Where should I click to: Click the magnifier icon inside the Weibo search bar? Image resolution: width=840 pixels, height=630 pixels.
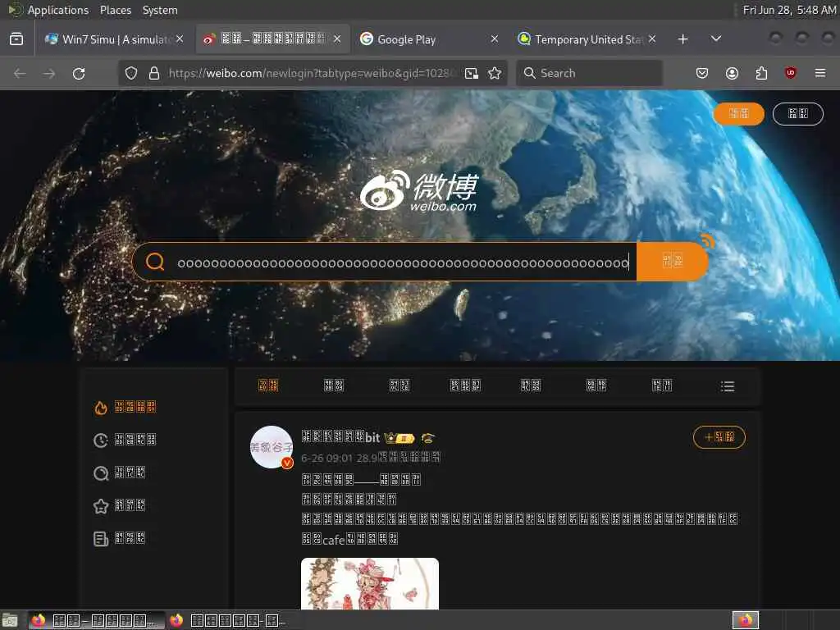point(155,262)
